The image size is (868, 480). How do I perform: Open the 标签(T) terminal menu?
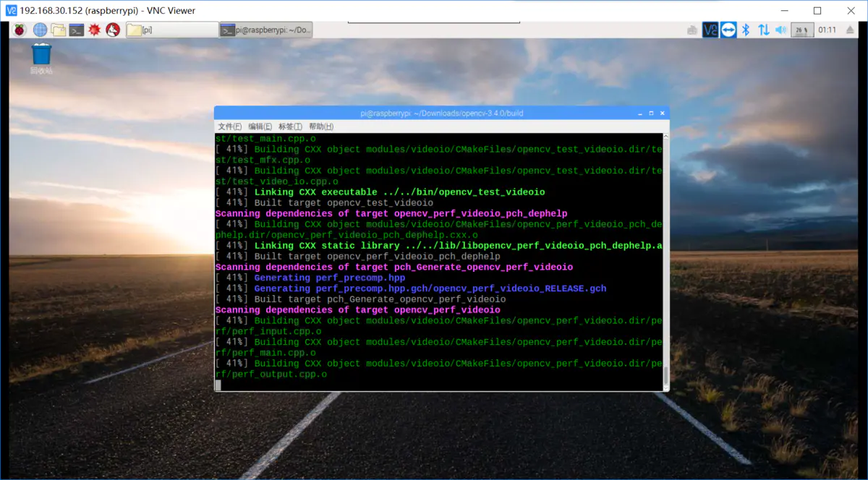[290, 127]
